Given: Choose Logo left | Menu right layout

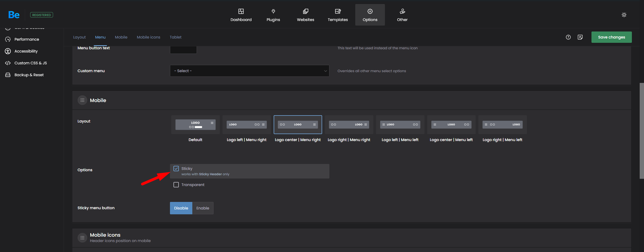Looking at the screenshot, I should point(247,125).
